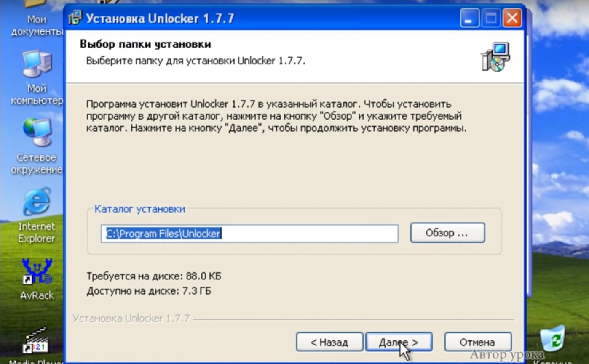Image resolution: width=589 pixels, height=364 pixels.
Task: Select the Мой компьютер desktop icon
Action: click(x=37, y=78)
